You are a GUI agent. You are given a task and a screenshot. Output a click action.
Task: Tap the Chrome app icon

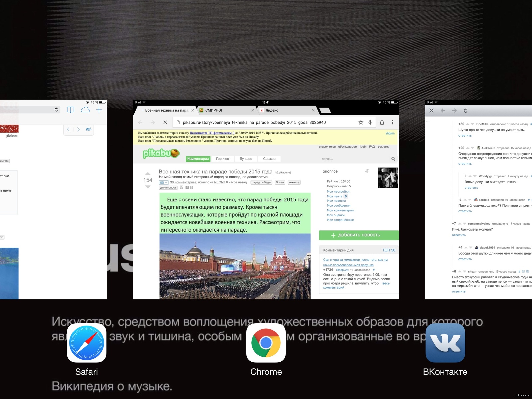266,343
